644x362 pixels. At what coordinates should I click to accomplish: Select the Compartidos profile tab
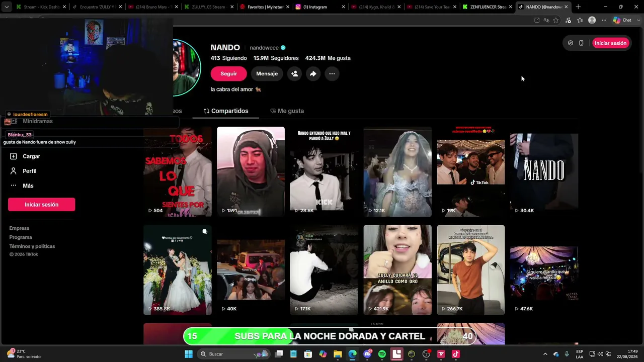point(226,111)
